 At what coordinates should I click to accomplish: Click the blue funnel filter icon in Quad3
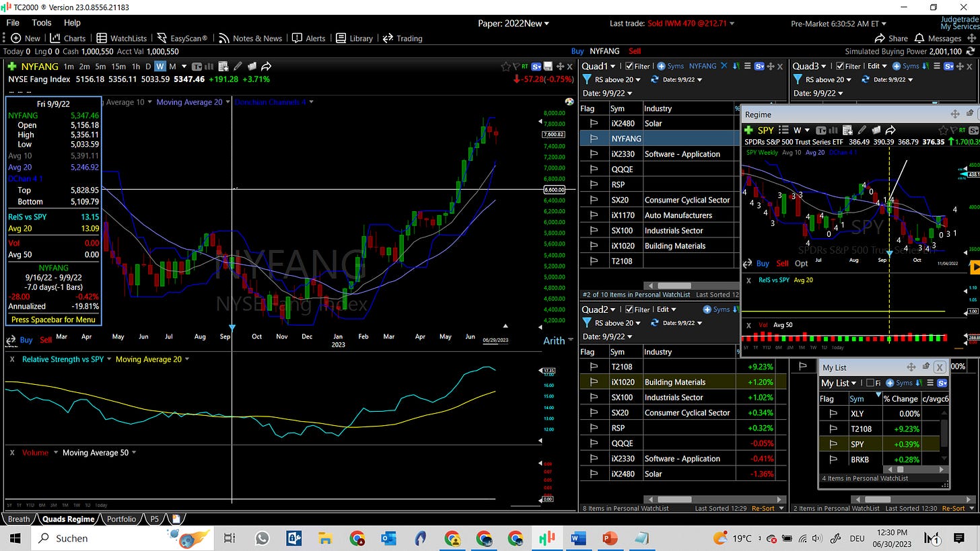[797, 79]
